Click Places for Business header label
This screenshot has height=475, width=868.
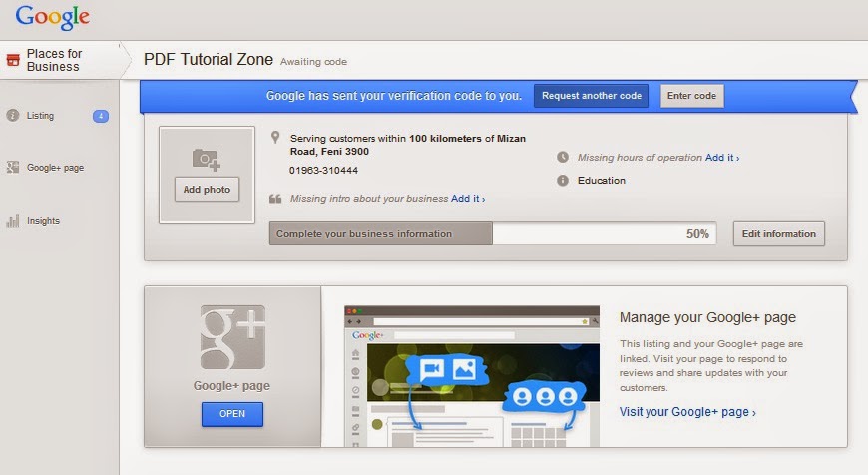54,60
